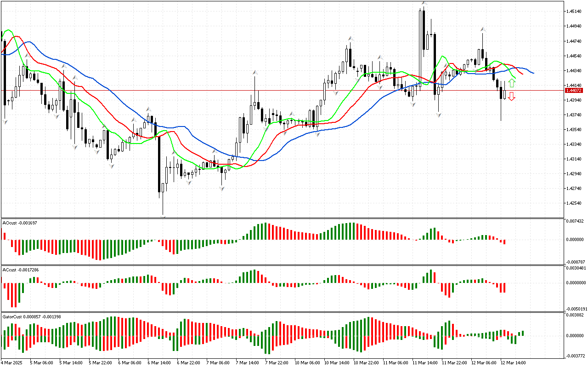Click the 12 Mar 14:00 time label
The height and width of the screenshot is (368, 588).
(513, 362)
